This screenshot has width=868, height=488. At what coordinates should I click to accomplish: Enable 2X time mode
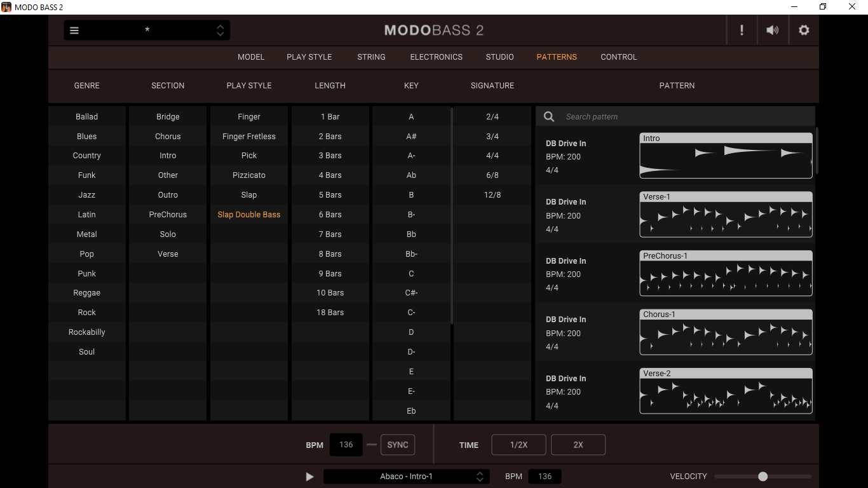click(x=578, y=445)
